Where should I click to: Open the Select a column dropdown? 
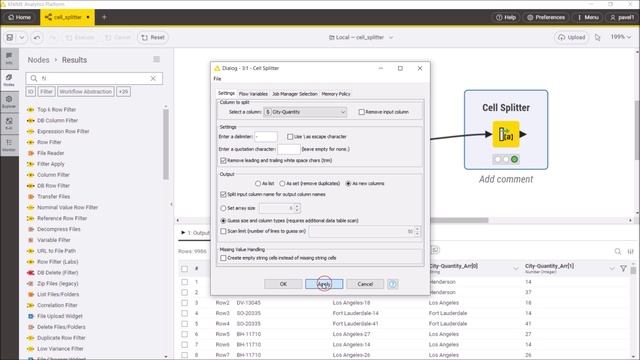(x=305, y=112)
